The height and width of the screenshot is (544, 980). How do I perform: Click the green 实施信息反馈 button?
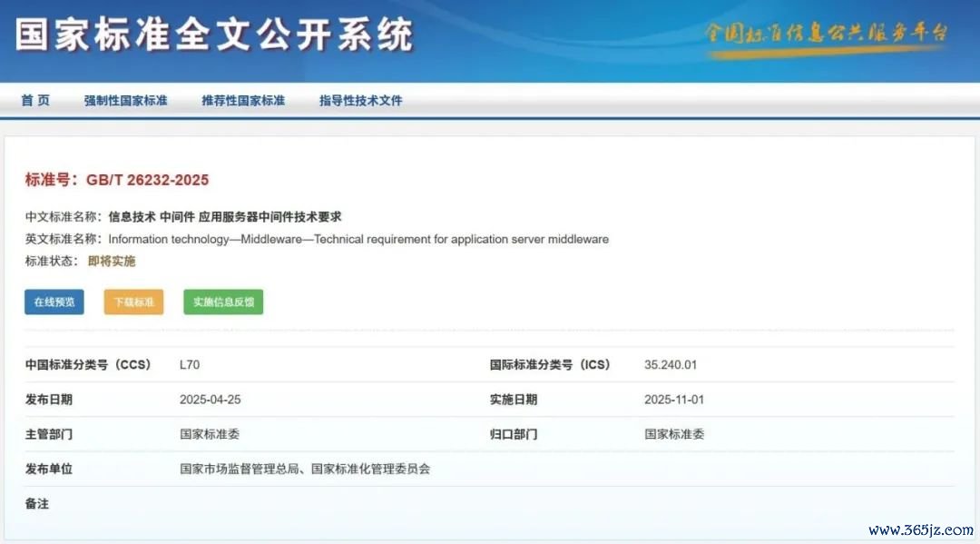(223, 302)
